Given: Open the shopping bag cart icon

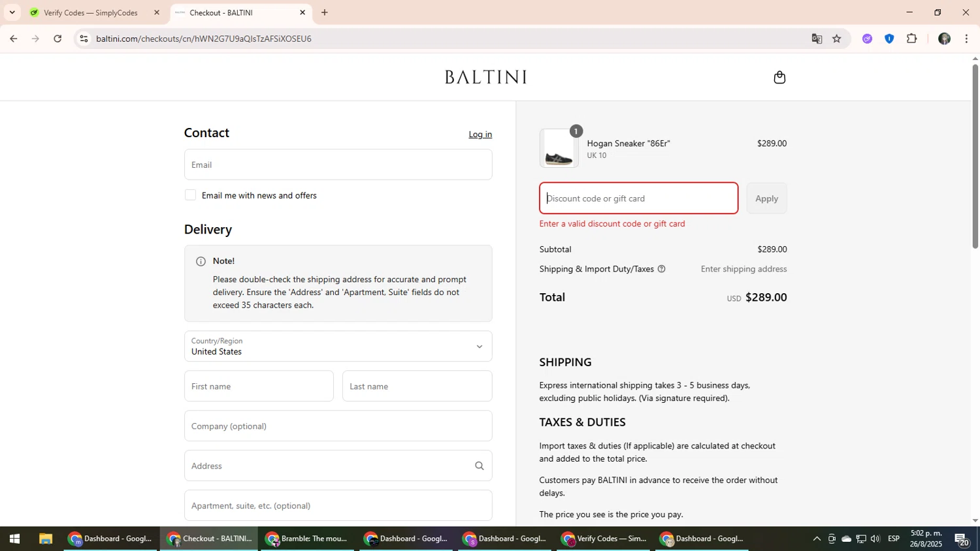Looking at the screenshot, I should pyautogui.click(x=779, y=78).
